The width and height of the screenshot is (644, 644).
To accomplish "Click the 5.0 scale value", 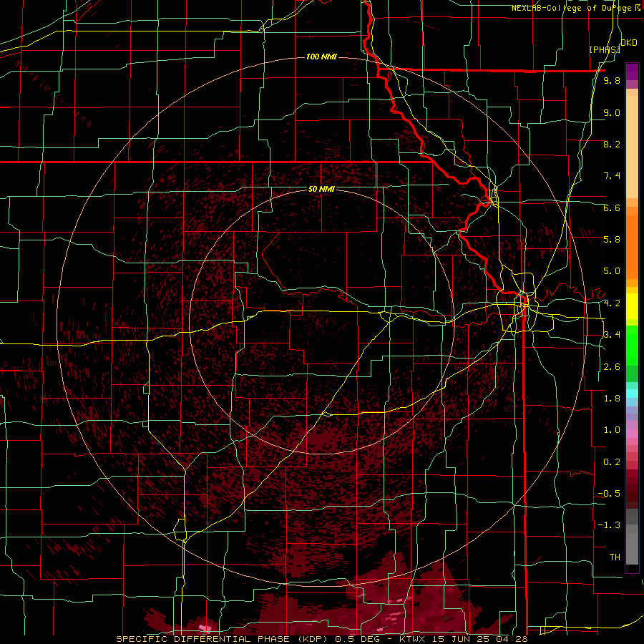I will pyautogui.click(x=612, y=271).
